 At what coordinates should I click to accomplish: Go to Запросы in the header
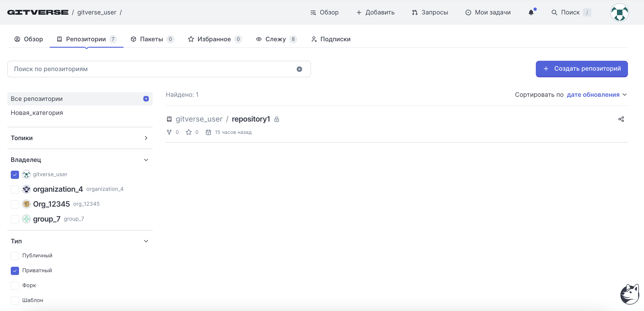[x=430, y=12]
